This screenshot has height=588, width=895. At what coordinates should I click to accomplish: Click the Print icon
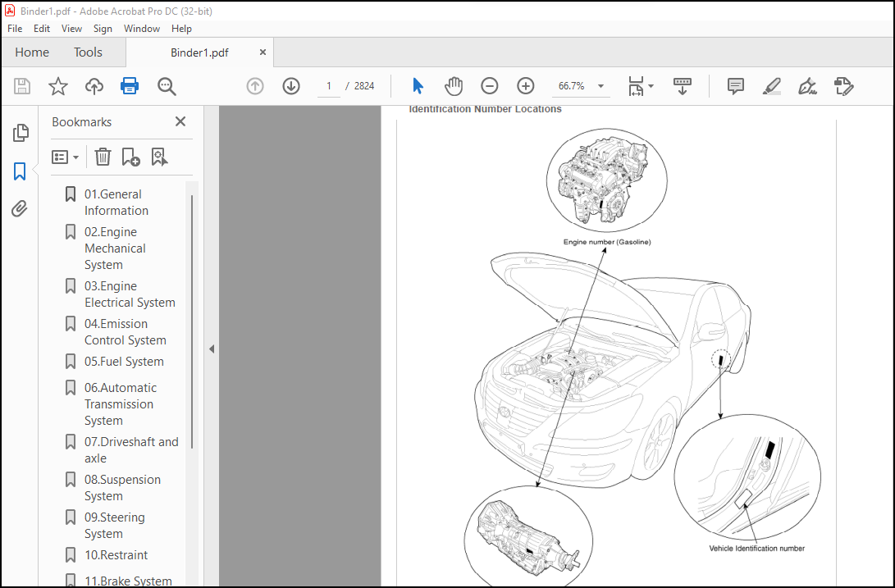pos(130,86)
